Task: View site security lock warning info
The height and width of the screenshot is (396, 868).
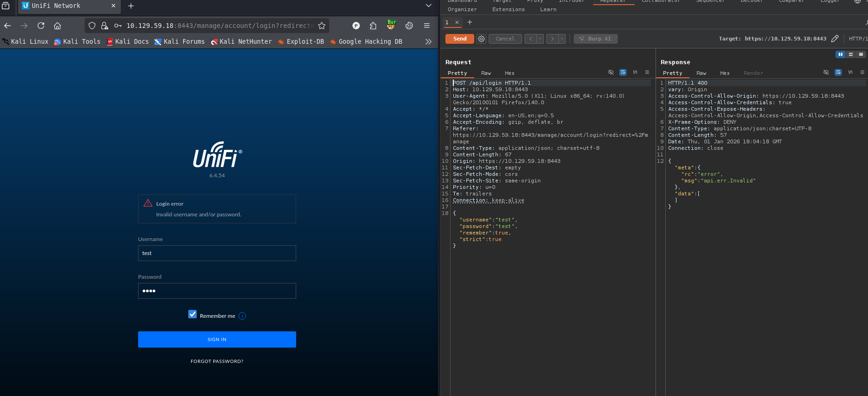Action: 105,26
